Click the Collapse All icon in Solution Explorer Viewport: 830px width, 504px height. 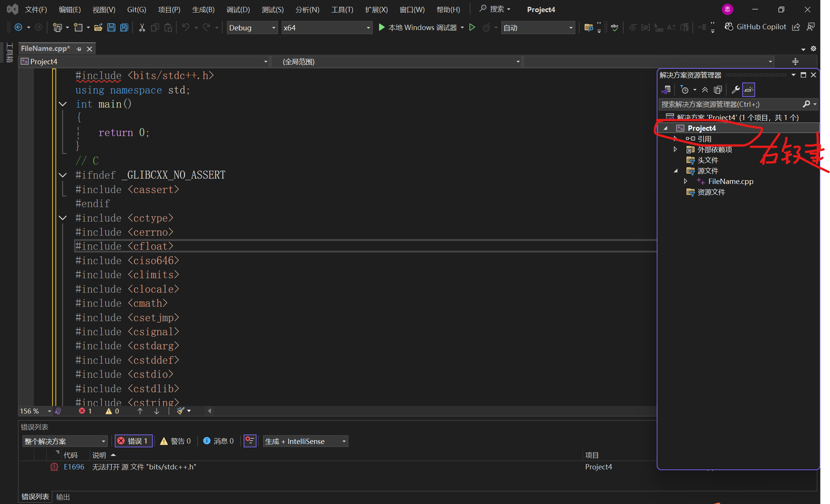[x=705, y=90]
